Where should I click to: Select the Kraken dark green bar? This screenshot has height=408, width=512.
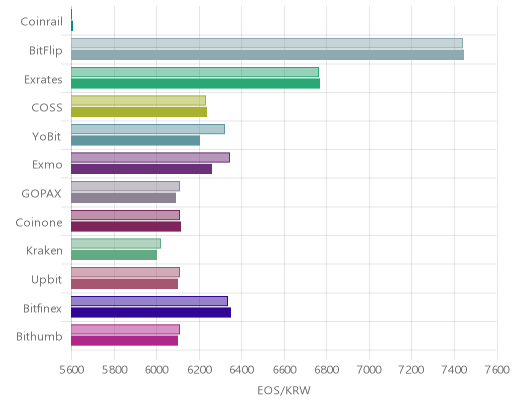click(x=114, y=255)
